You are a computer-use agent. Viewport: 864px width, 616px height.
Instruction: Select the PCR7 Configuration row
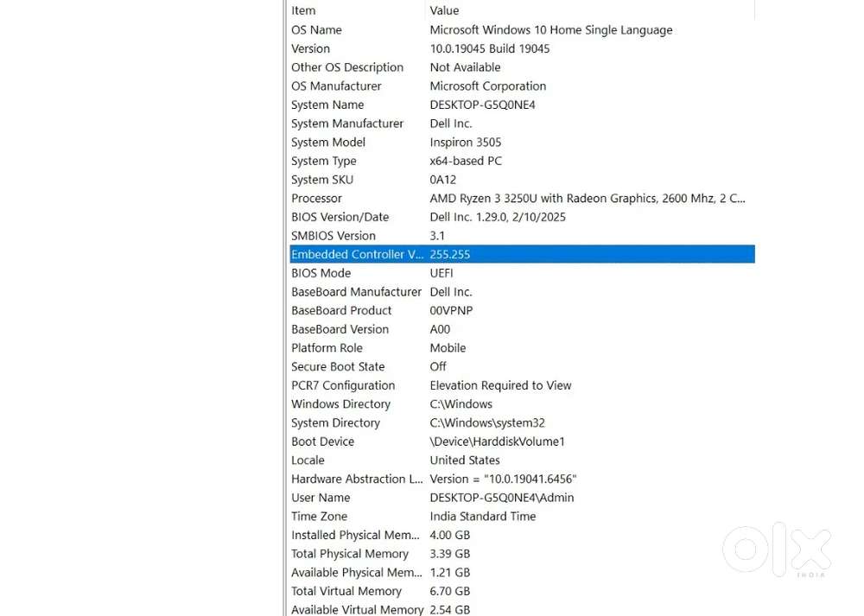523,385
